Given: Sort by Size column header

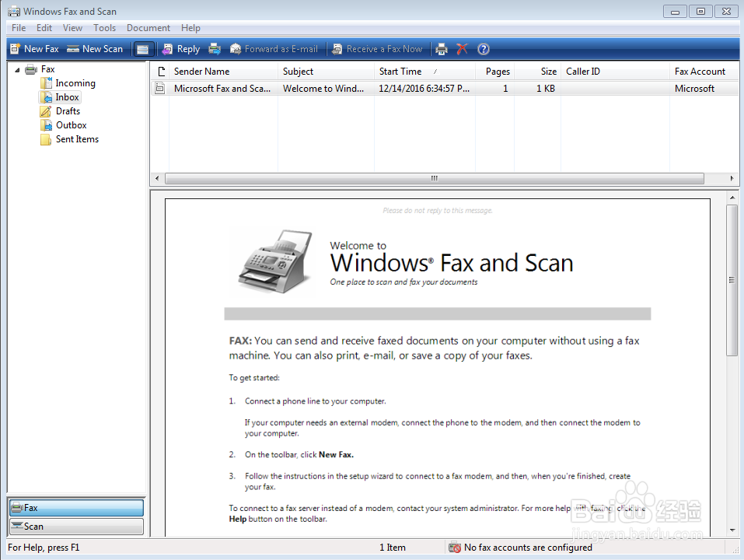Looking at the screenshot, I should pos(538,72).
